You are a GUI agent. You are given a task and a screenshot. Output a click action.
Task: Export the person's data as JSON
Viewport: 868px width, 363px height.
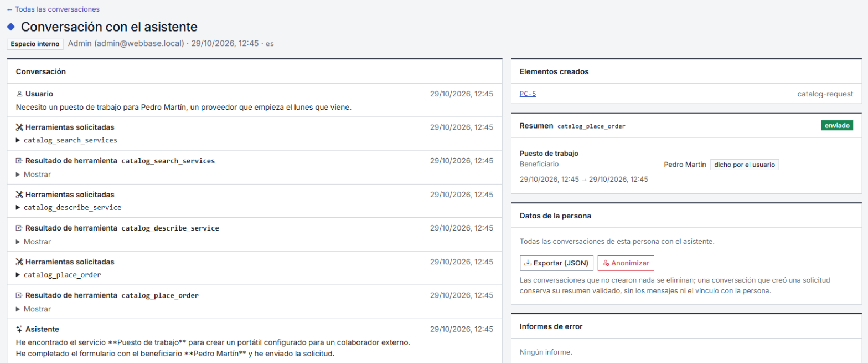[x=557, y=263]
